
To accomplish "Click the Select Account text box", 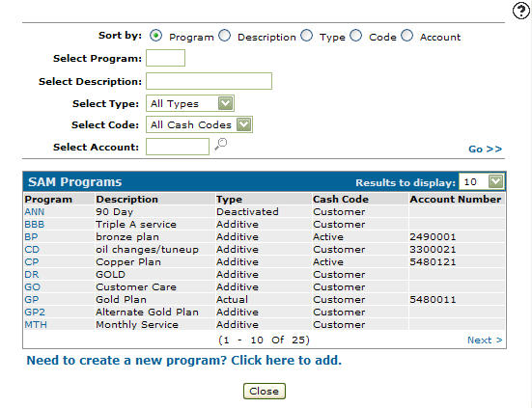I will [x=178, y=147].
